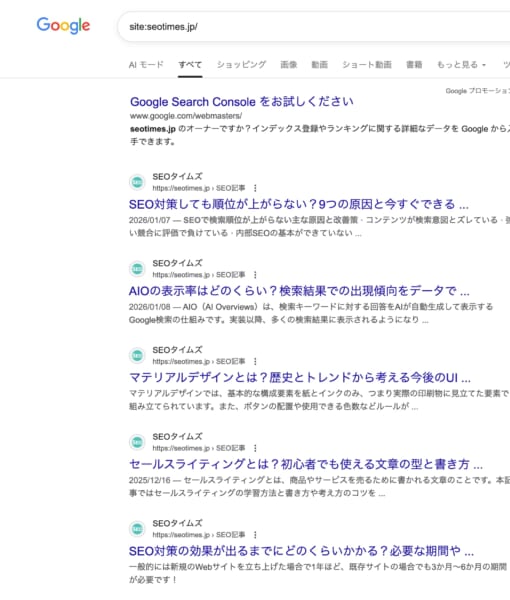This screenshot has width=510, height=600.
Task: Click the site:seotimes.jp/ search box
Action: [314, 27]
